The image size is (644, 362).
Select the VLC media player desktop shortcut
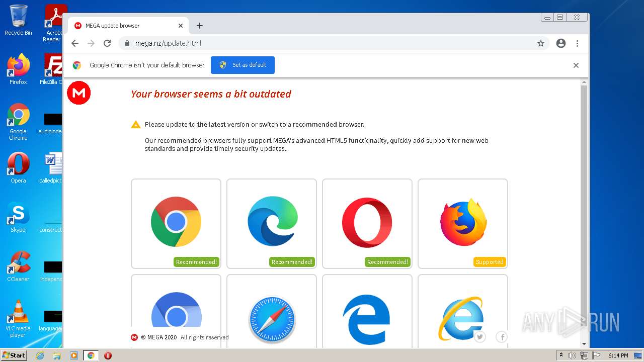(x=18, y=319)
